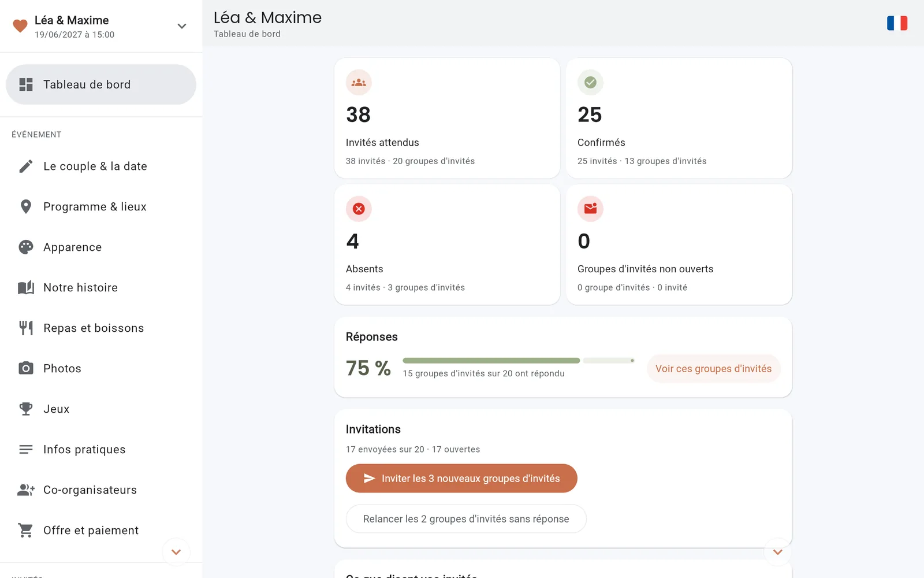
Task: Click Inviter les 3 nouveaux groupes d'invités
Action: pos(461,479)
